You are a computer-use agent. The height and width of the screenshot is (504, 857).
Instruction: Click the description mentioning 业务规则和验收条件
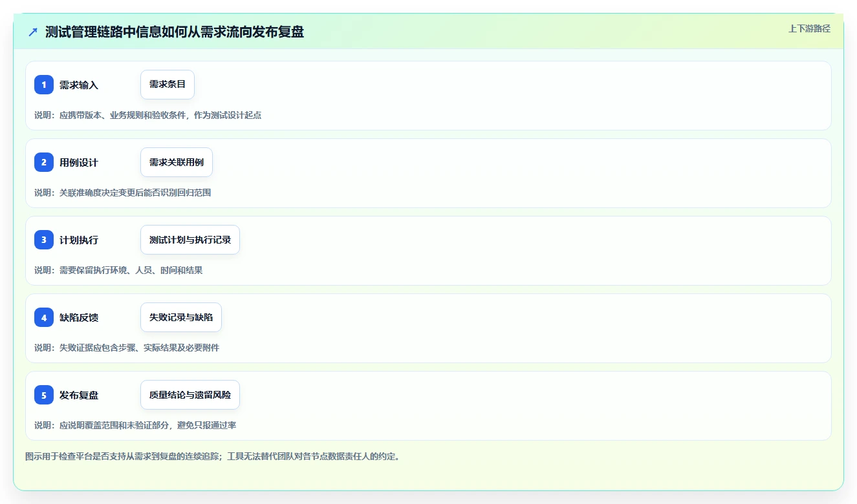pos(148,115)
